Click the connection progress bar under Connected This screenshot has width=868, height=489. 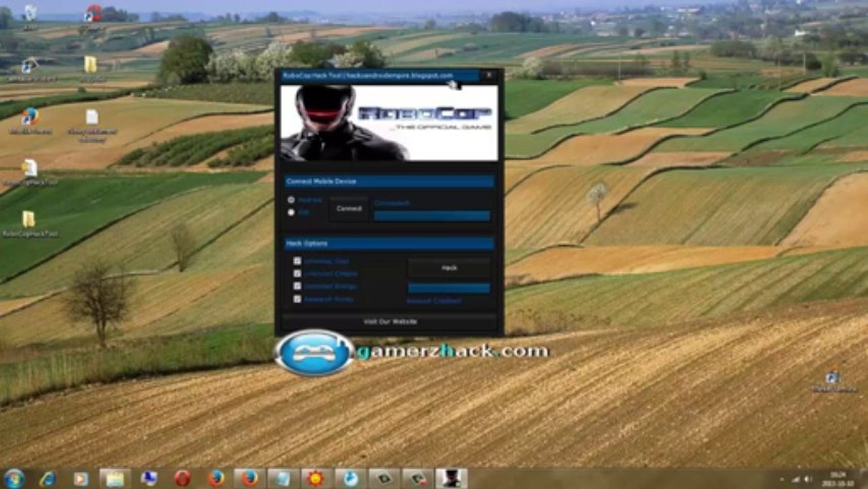[x=432, y=216]
